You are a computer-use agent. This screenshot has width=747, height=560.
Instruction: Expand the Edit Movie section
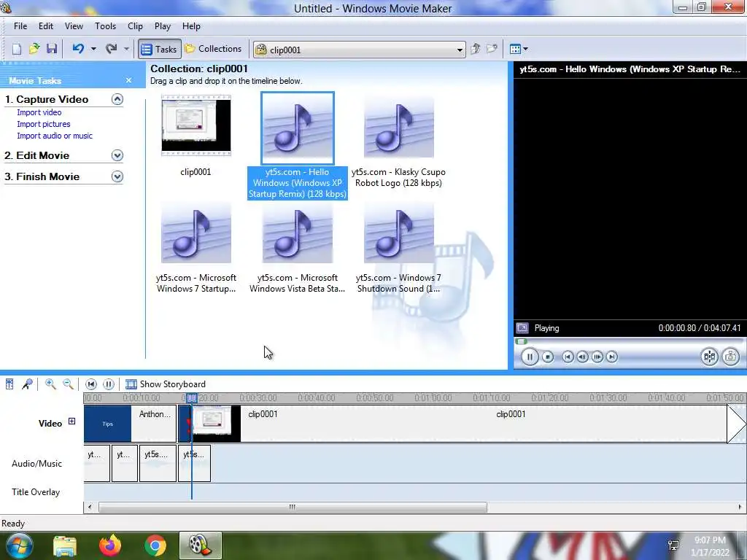click(117, 155)
